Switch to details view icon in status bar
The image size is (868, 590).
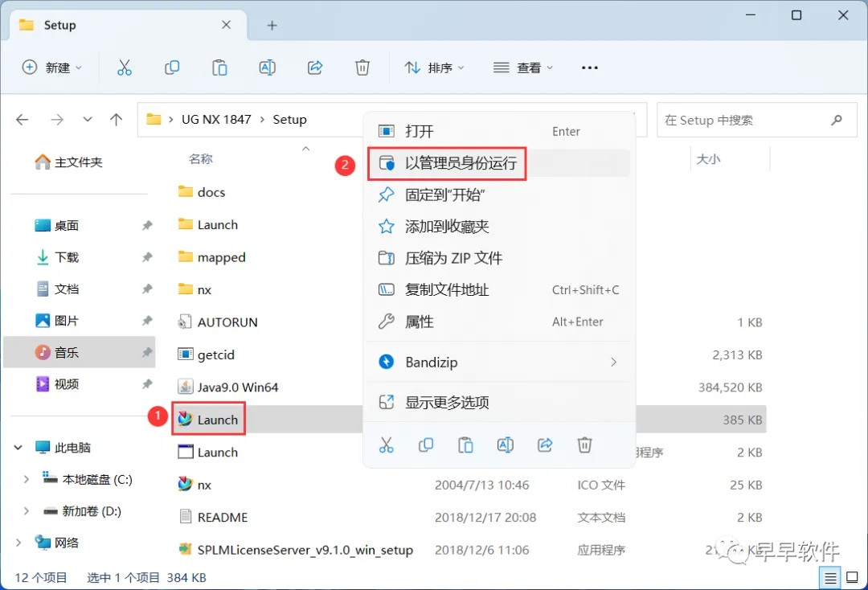(830, 578)
